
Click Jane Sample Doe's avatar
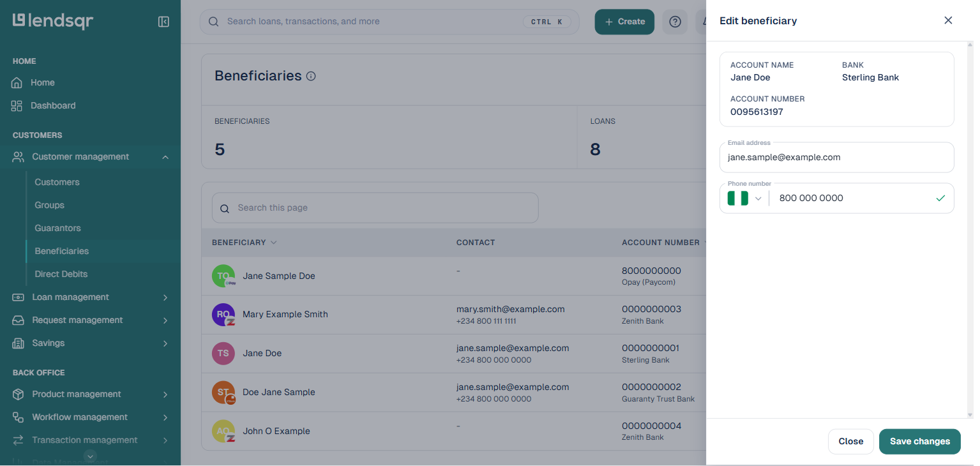[x=223, y=276]
